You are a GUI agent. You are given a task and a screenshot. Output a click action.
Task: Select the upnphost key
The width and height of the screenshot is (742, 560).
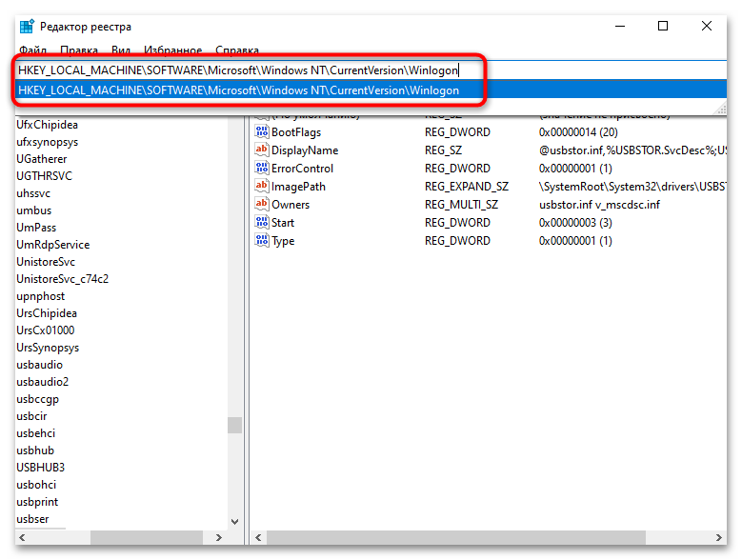[x=41, y=296]
